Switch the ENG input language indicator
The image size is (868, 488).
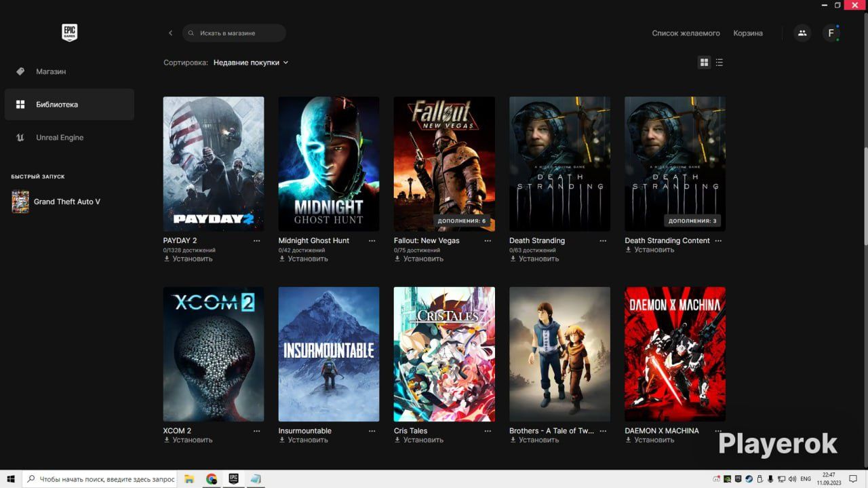(806, 479)
